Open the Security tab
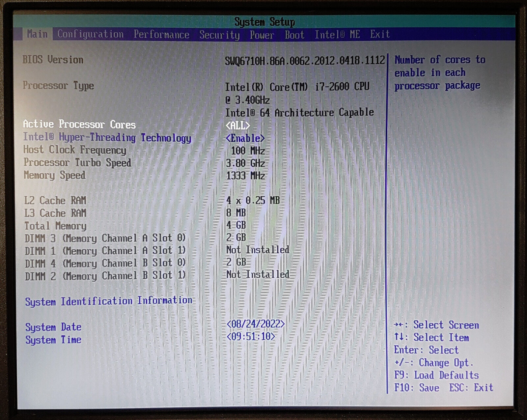This screenshot has height=420, width=527. pyautogui.click(x=219, y=35)
